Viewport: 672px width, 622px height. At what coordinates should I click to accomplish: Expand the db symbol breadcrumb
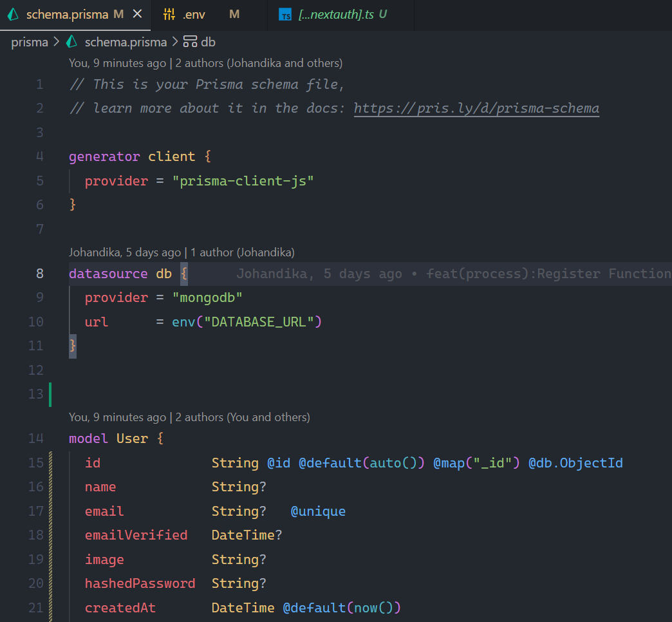click(x=208, y=42)
